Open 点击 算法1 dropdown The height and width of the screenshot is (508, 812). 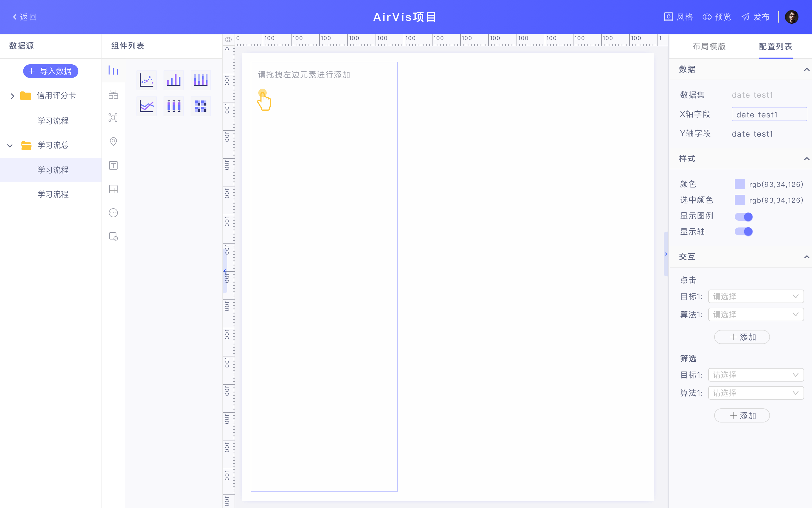click(756, 314)
